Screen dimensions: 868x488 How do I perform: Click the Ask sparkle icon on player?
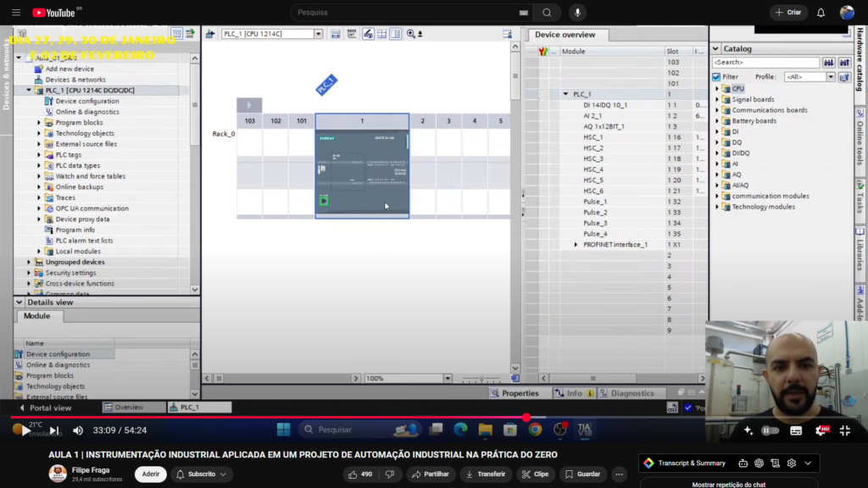pos(748,430)
